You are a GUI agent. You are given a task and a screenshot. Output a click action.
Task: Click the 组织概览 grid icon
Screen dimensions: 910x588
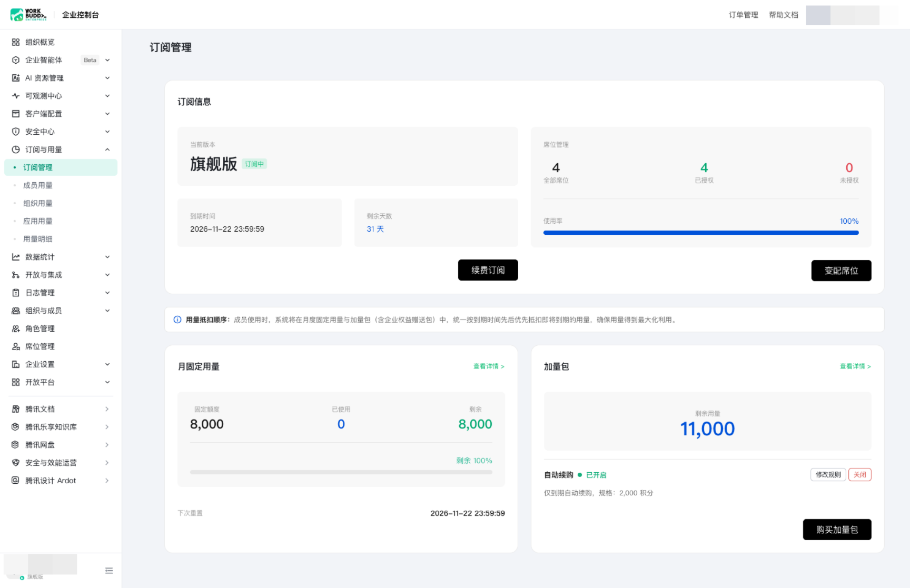pyautogui.click(x=16, y=42)
